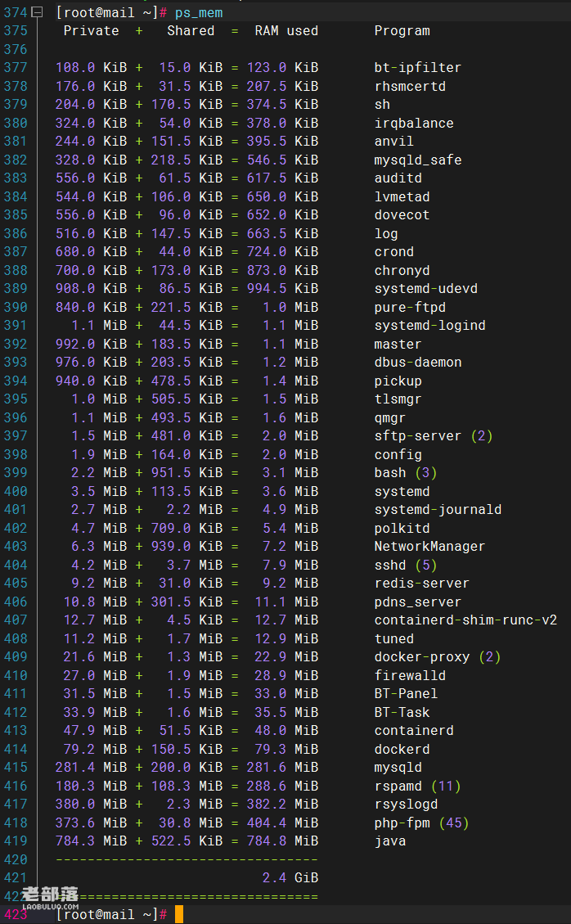Viewport: 571px width, 924px height.
Task: Click the redis-server program name
Action: coord(422,583)
